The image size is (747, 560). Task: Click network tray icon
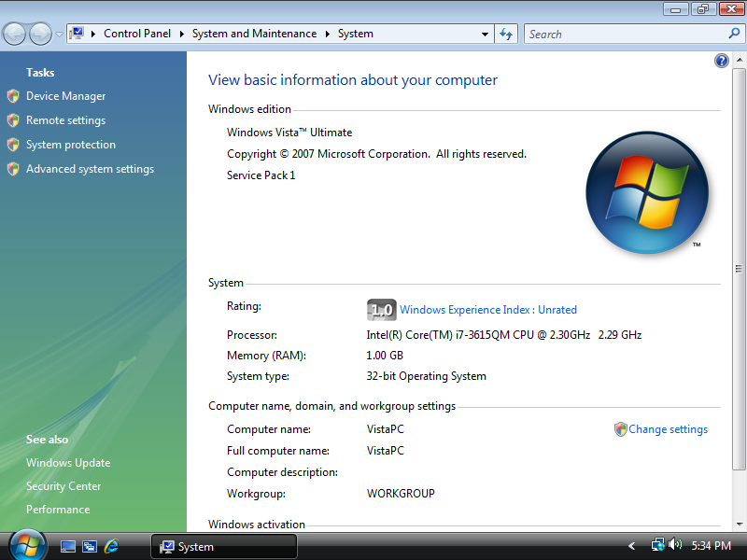(x=658, y=545)
